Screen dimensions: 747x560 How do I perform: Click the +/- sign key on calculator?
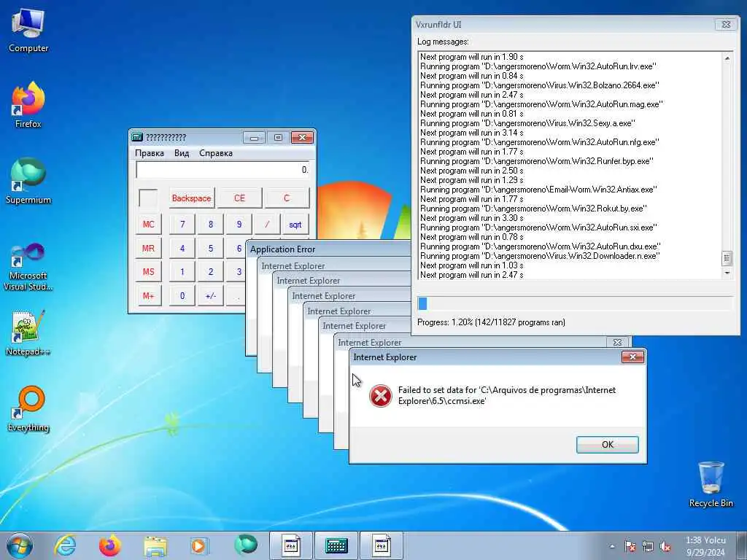pos(211,296)
